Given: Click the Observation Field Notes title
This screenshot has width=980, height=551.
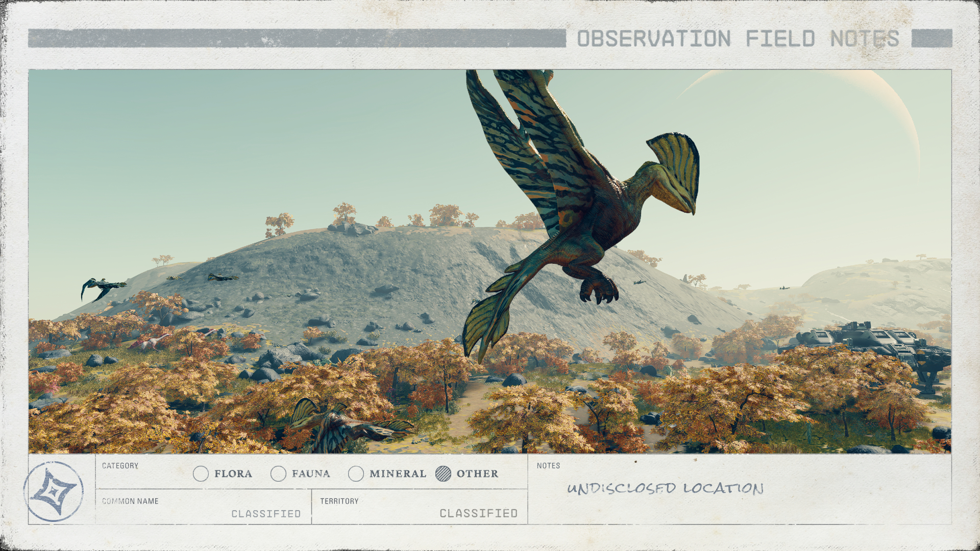Looking at the screenshot, I should [738, 39].
